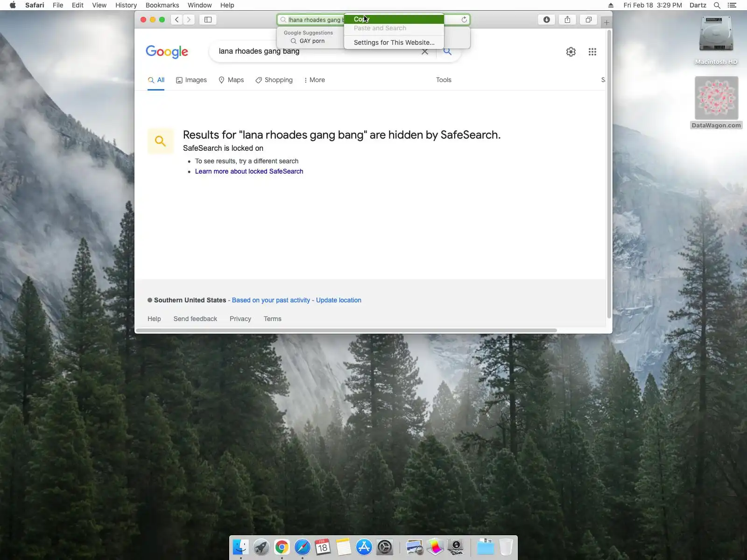Open the Edit menu
The image size is (747, 560).
click(78, 5)
